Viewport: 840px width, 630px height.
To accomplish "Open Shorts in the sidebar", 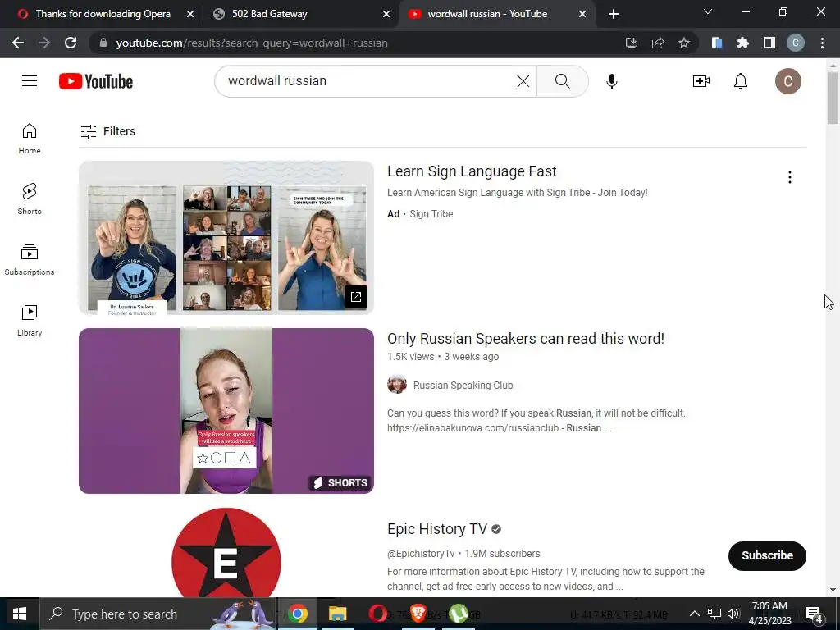I will click(30, 199).
